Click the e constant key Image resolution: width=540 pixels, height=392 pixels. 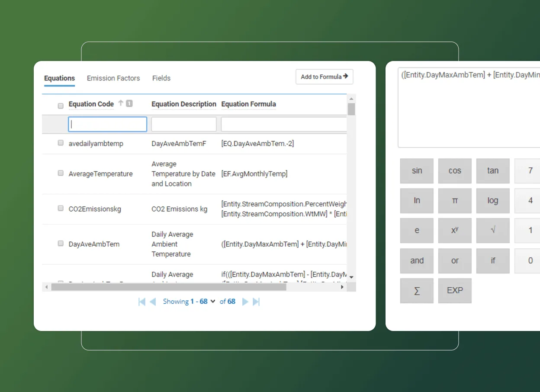pos(416,231)
